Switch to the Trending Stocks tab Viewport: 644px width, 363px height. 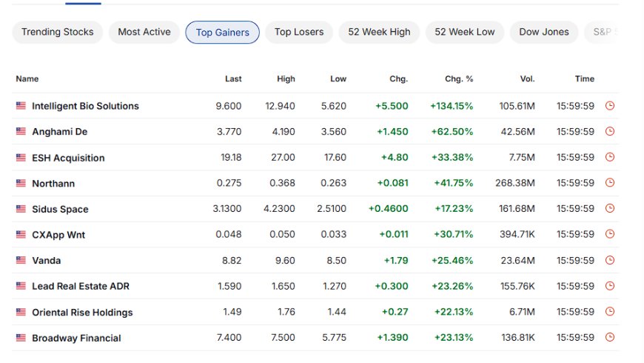click(58, 32)
